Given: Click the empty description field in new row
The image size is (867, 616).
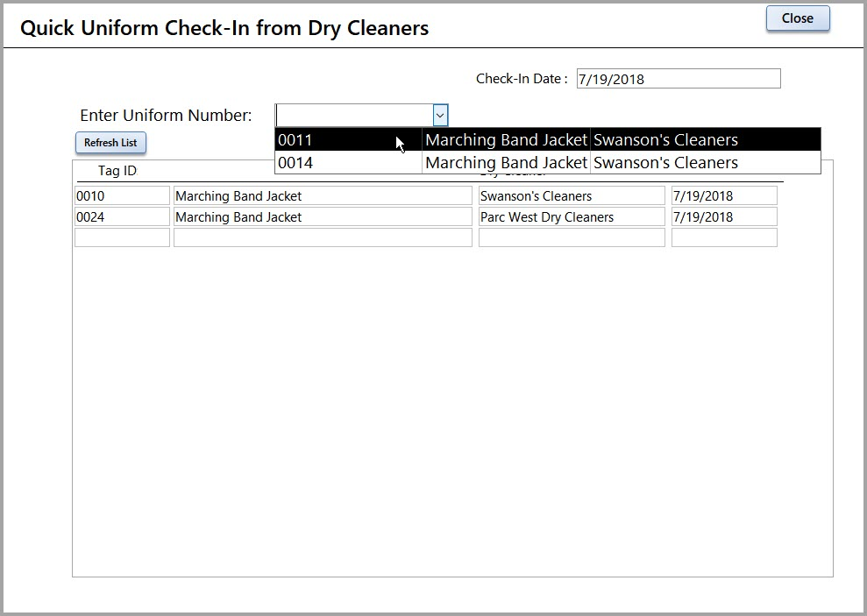Looking at the screenshot, I should point(323,237).
